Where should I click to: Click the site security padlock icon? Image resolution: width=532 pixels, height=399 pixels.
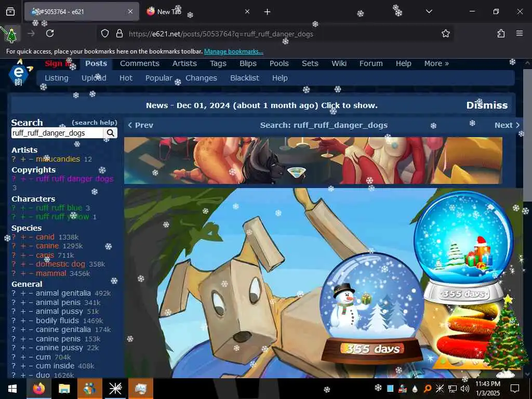tap(119, 34)
